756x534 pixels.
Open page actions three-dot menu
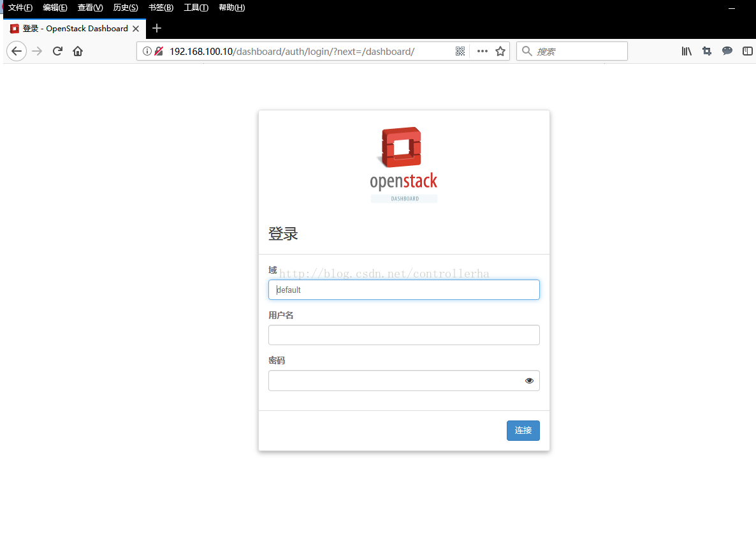coord(482,51)
